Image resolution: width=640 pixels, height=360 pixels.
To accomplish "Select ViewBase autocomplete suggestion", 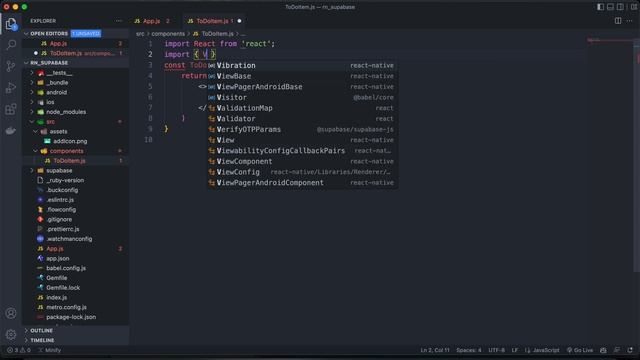I will (x=302, y=76).
